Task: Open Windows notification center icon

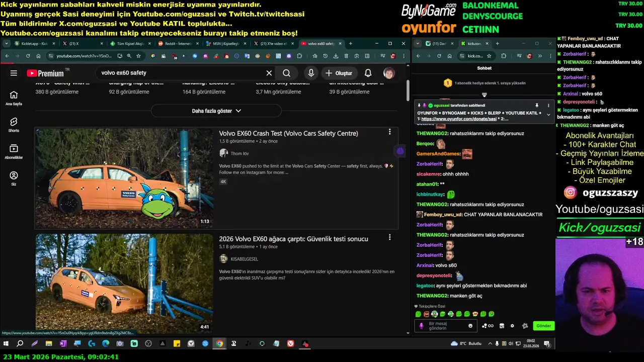Action: click(x=547, y=344)
